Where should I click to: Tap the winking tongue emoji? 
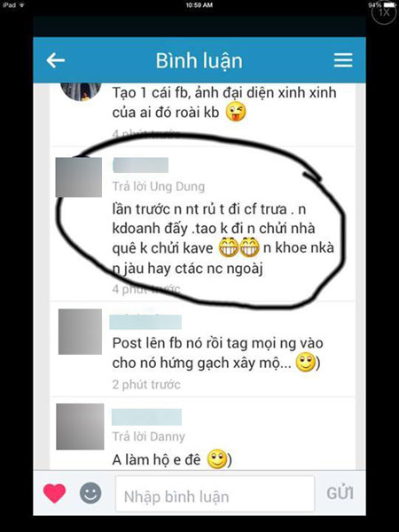click(236, 113)
